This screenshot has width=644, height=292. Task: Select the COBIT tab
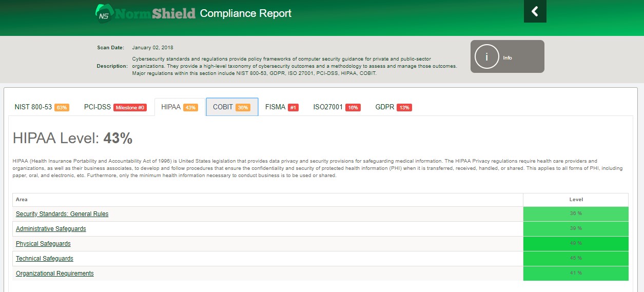coord(232,107)
